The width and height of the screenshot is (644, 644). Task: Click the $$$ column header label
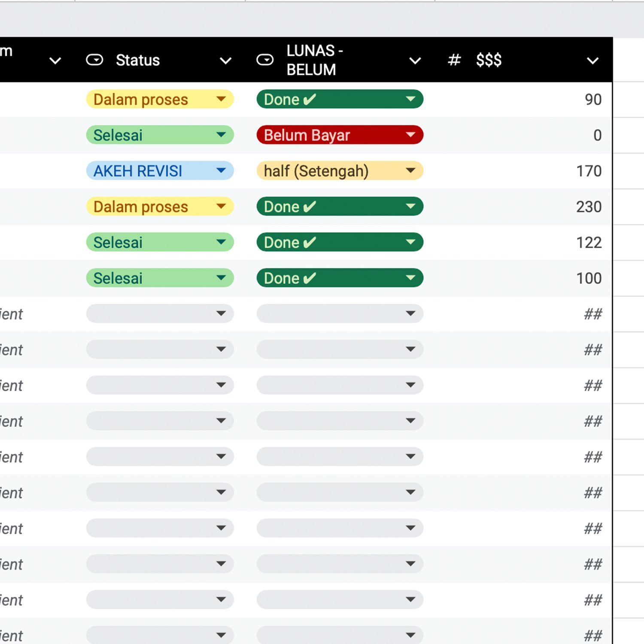click(489, 60)
